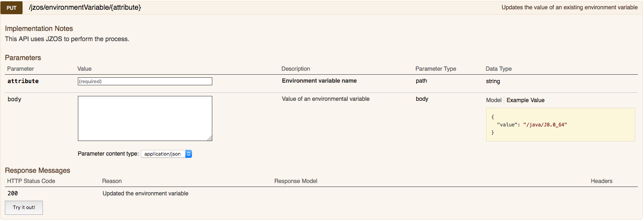Image resolution: width=644 pixels, height=221 pixels.
Task: Click the dropdown arrow icon on application/json
Action: pyautogui.click(x=188, y=154)
